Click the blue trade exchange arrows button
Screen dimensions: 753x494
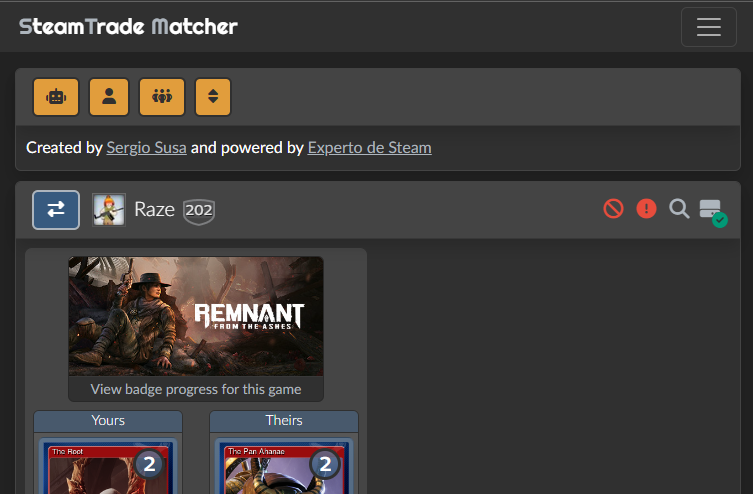56,210
